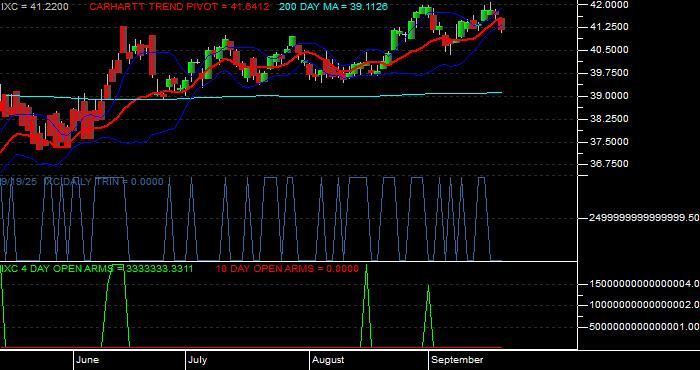This screenshot has width=700, height=370.
Task: Click the 200 DAY MA = 39.1126 label
Action: [x=333, y=7]
